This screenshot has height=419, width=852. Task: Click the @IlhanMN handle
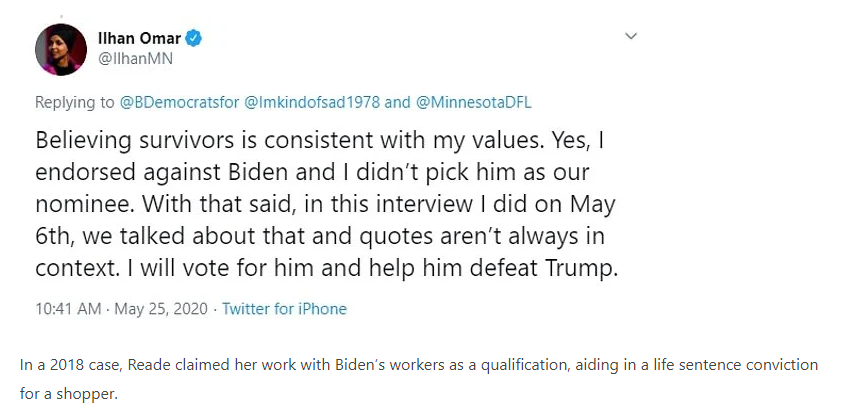point(130,59)
